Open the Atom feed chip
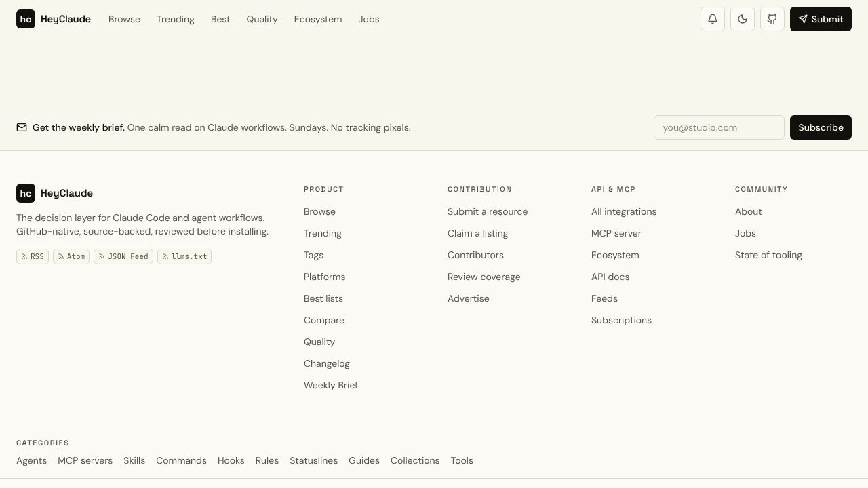The image size is (868, 488). (x=71, y=256)
